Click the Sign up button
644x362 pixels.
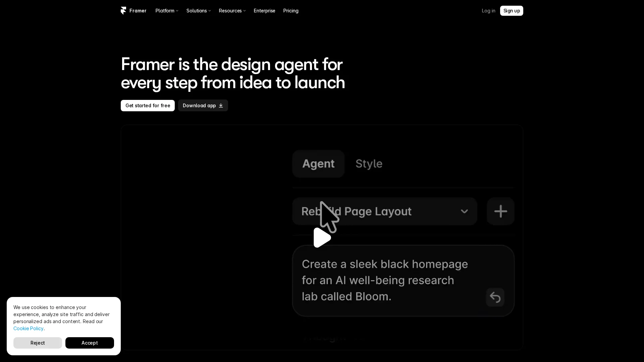512,11
